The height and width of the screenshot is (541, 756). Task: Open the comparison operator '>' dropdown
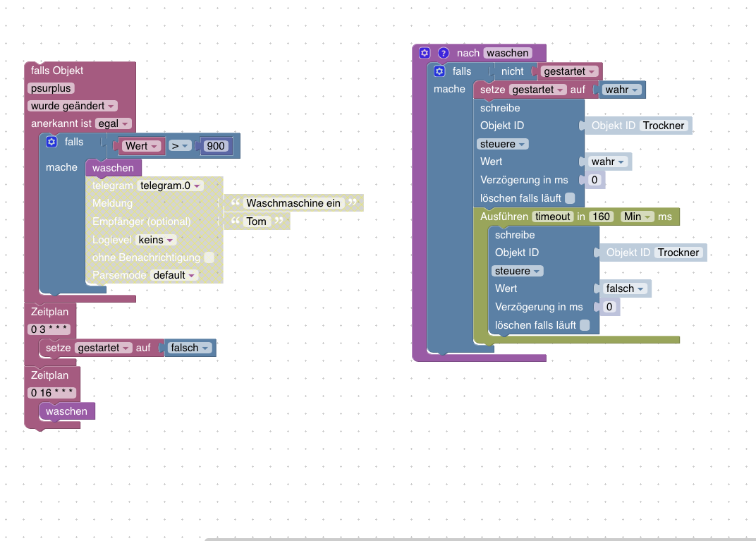pyautogui.click(x=179, y=146)
